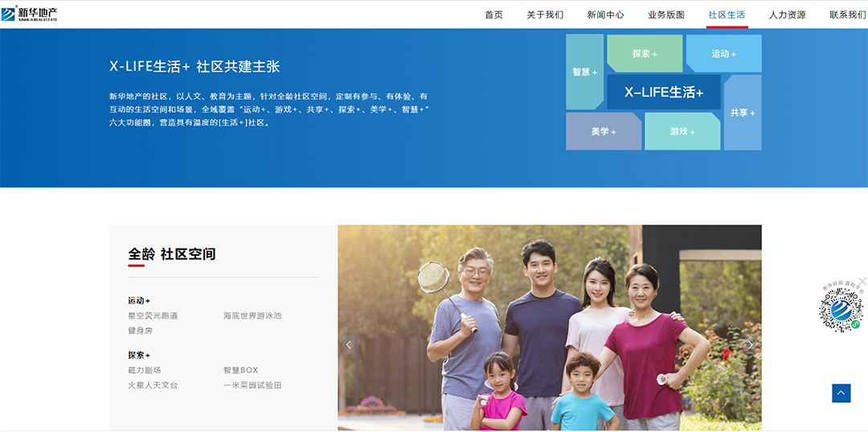This screenshot has width=868, height=432.
Task: Close the floating QR code widget
Action: (862, 282)
